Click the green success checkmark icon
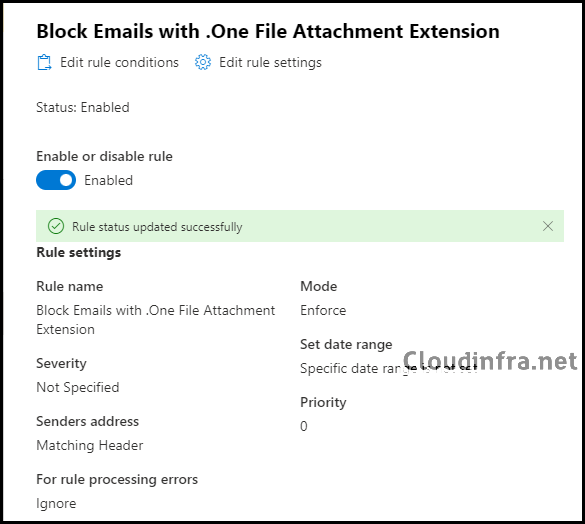This screenshot has height=524, width=585. click(56, 227)
